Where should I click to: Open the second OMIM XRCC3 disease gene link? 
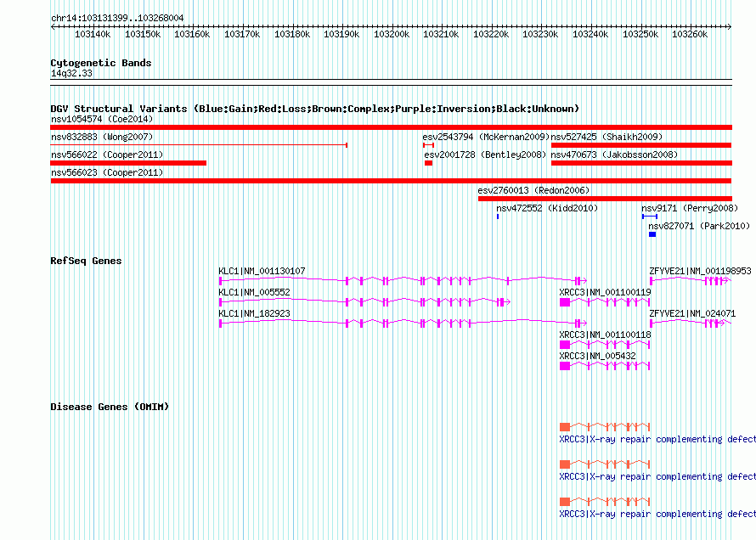point(657,476)
